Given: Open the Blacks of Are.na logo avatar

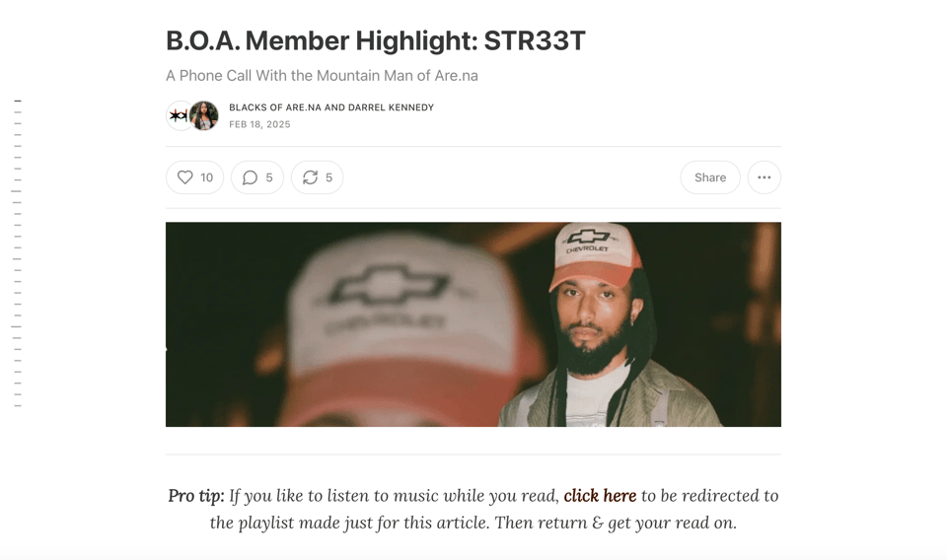Looking at the screenshot, I should click(177, 115).
